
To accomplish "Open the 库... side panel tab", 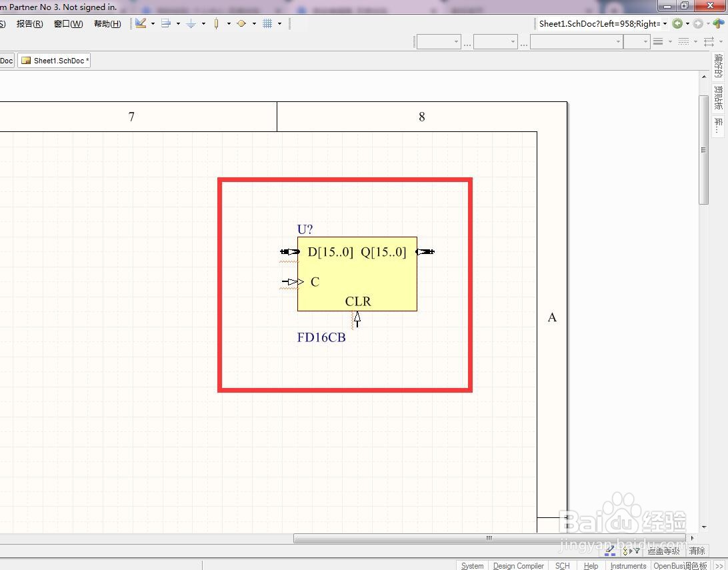I will pos(718,125).
